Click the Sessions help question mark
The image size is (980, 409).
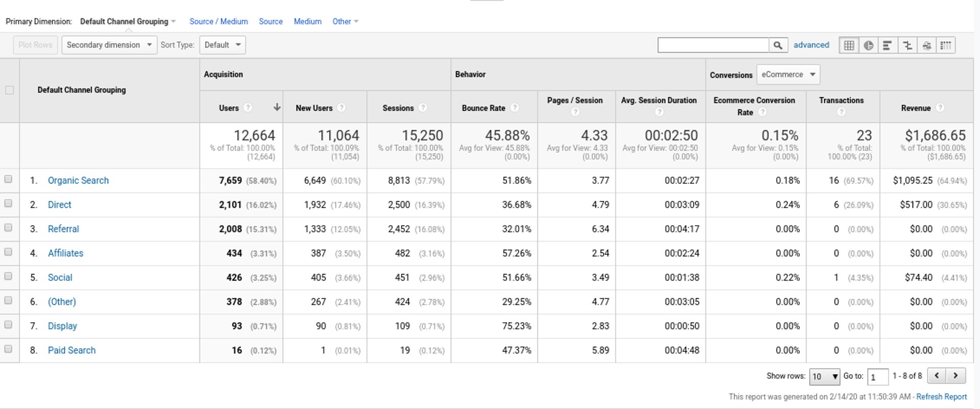coord(423,108)
